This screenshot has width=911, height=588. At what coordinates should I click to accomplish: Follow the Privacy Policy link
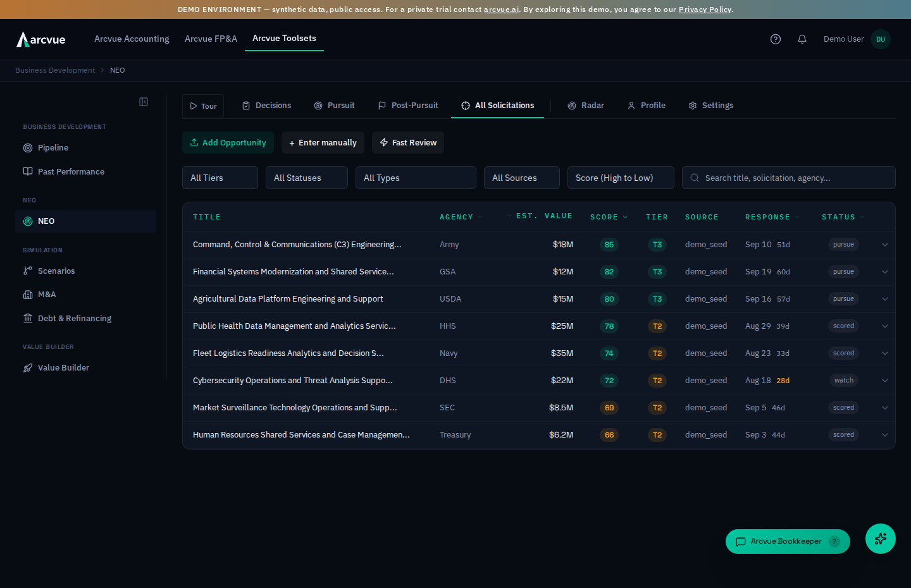[x=705, y=9]
